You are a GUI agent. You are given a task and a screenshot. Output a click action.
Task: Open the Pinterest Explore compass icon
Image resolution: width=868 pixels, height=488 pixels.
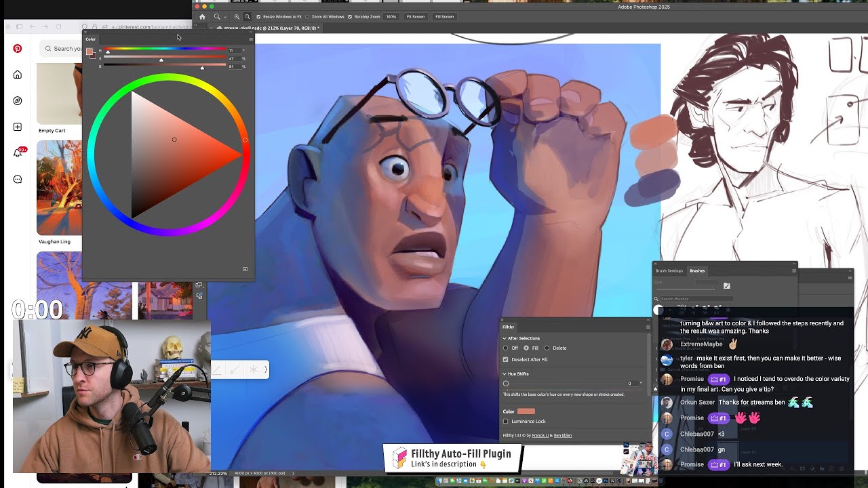point(18,101)
